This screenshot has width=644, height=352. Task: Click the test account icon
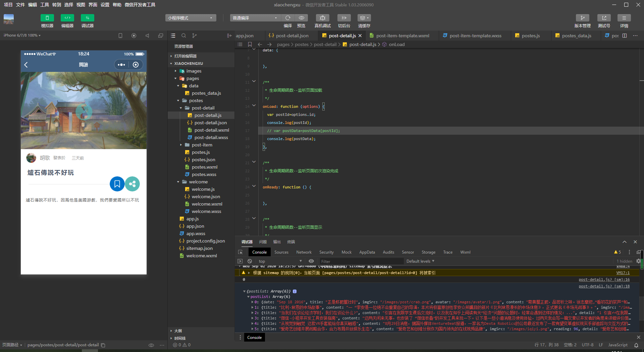coord(604,18)
